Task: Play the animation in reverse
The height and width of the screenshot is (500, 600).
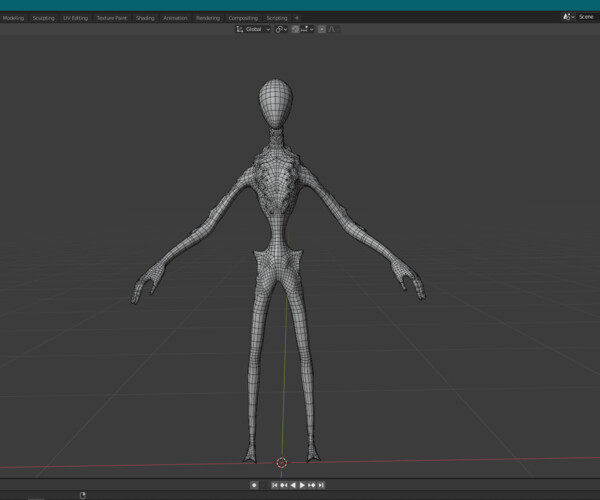Action: click(x=293, y=485)
